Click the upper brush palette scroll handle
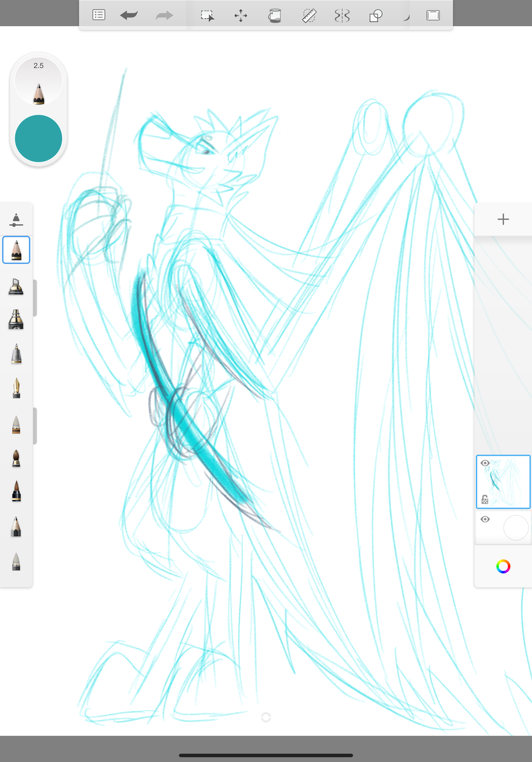The width and height of the screenshot is (532, 762). pyautogui.click(x=35, y=298)
